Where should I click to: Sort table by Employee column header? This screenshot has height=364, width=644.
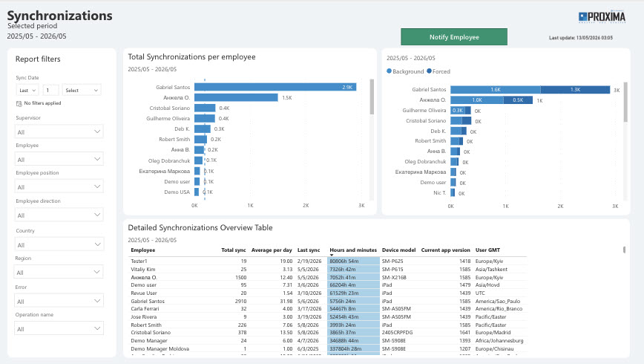click(x=143, y=250)
